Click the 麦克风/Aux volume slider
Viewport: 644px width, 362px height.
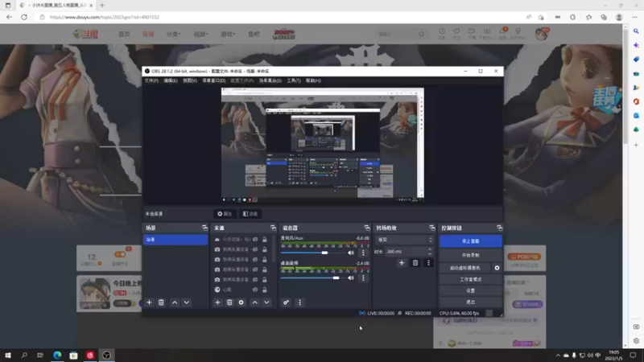click(312, 253)
